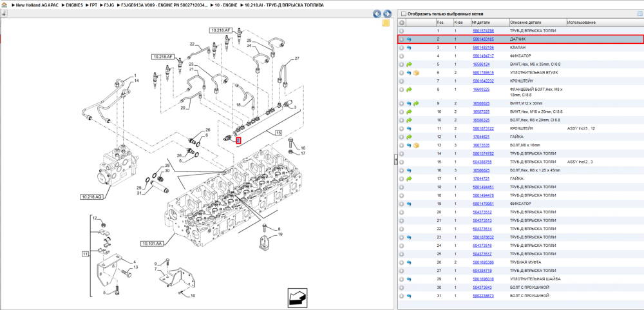Click the blue arrow icon for part 5801873122

pyautogui.click(x=409, y=129)
